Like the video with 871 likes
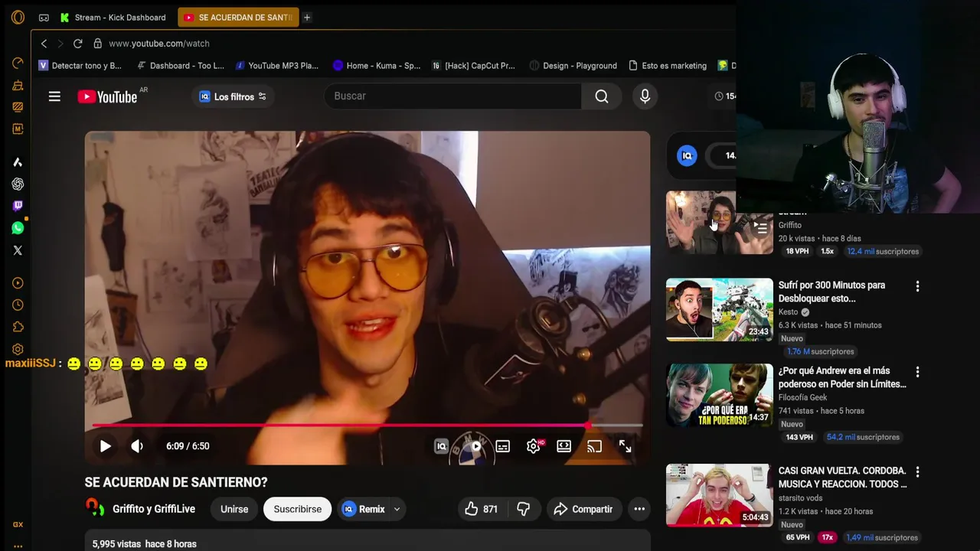The image size is (980, 551). point(481,509)
